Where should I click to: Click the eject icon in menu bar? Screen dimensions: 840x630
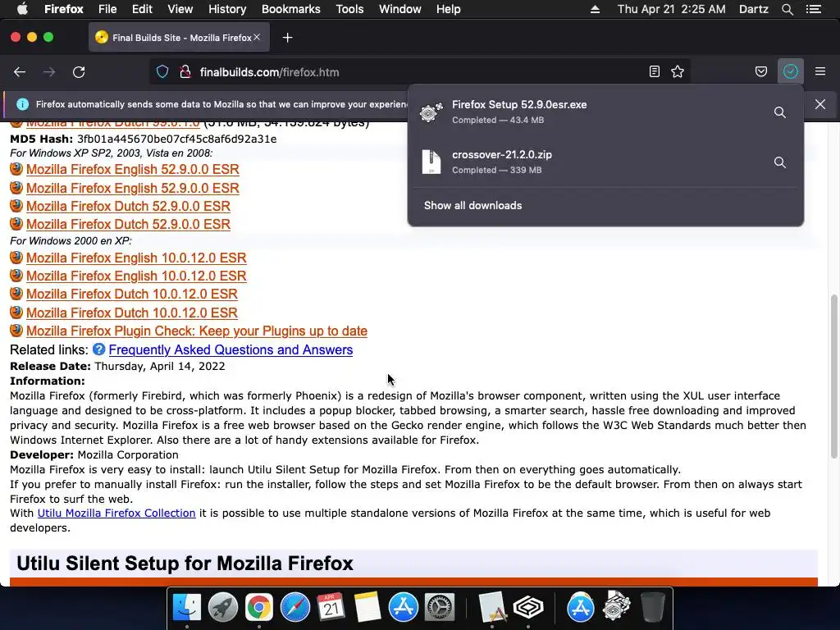[596, 9]
